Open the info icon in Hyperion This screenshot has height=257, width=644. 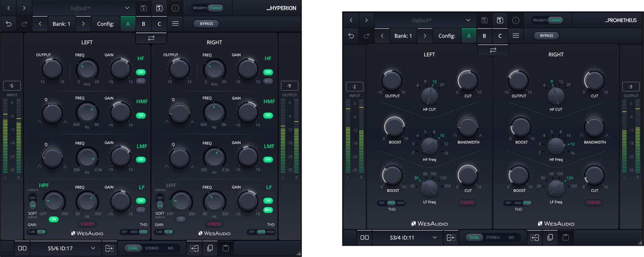click(175, 8)
